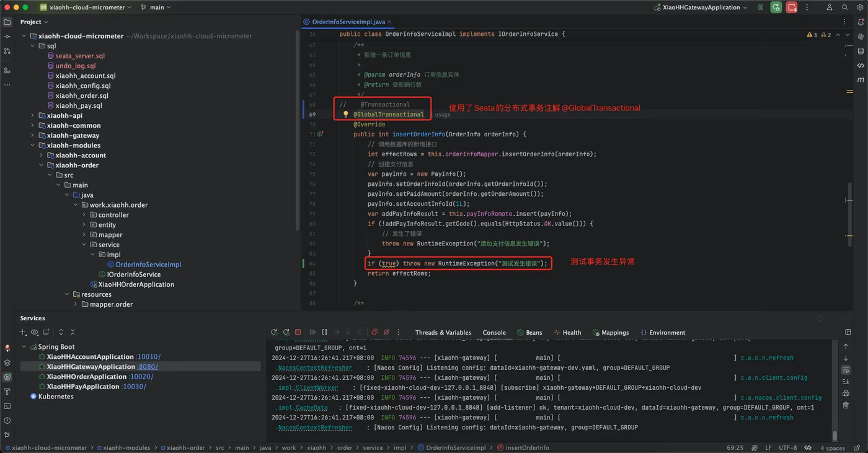Expand the xiaohh-api folder
The image size is (868, 453).
[33, 115]
